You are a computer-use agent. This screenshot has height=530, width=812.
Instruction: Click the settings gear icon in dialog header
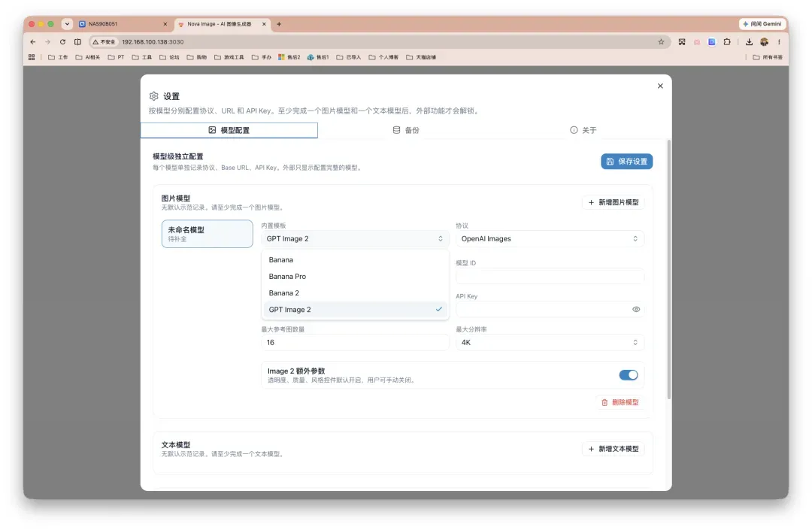pos(154,96)
